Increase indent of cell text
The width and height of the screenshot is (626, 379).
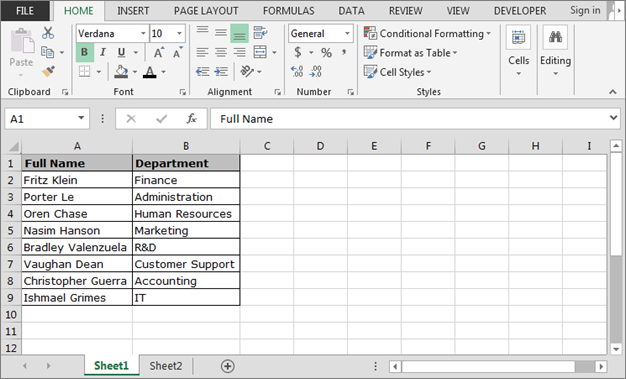point(221,72)
